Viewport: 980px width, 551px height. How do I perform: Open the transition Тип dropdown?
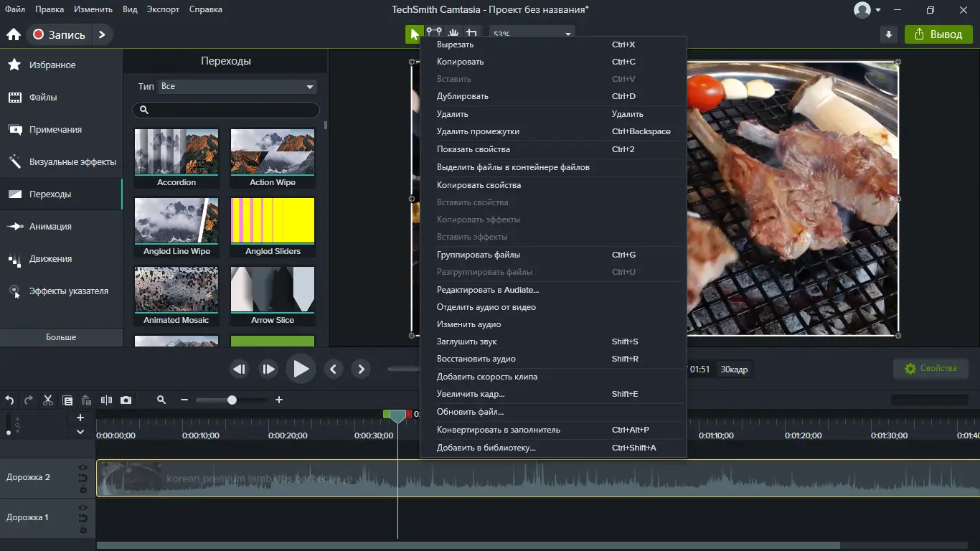(237, 87)
